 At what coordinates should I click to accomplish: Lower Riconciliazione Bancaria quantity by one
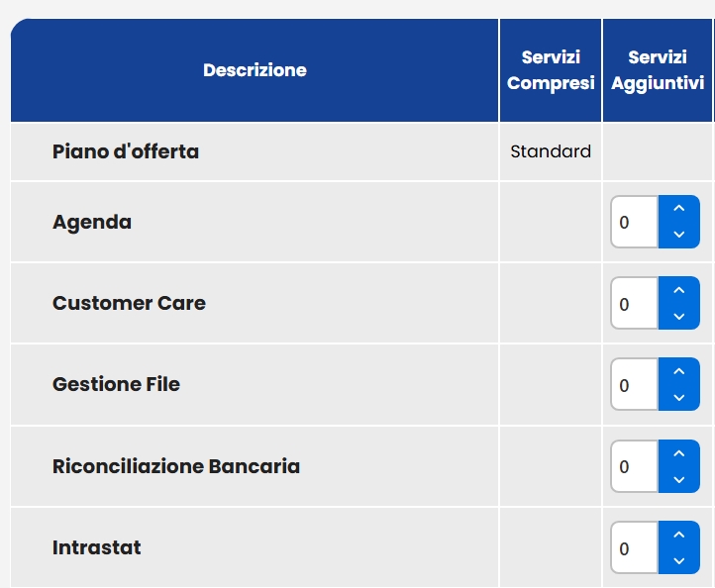pyautogui.click(x=678, y=479)
